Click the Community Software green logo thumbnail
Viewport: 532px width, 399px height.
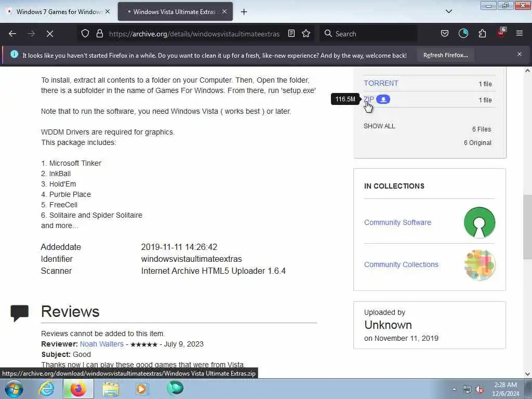coord(480,222)
